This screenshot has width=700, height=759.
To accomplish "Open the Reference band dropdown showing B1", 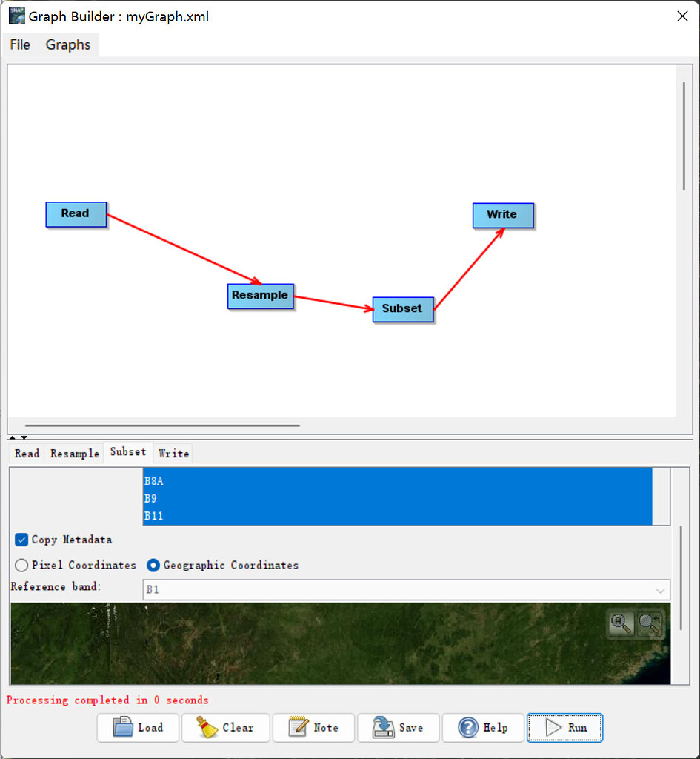I will click(661, 590).
